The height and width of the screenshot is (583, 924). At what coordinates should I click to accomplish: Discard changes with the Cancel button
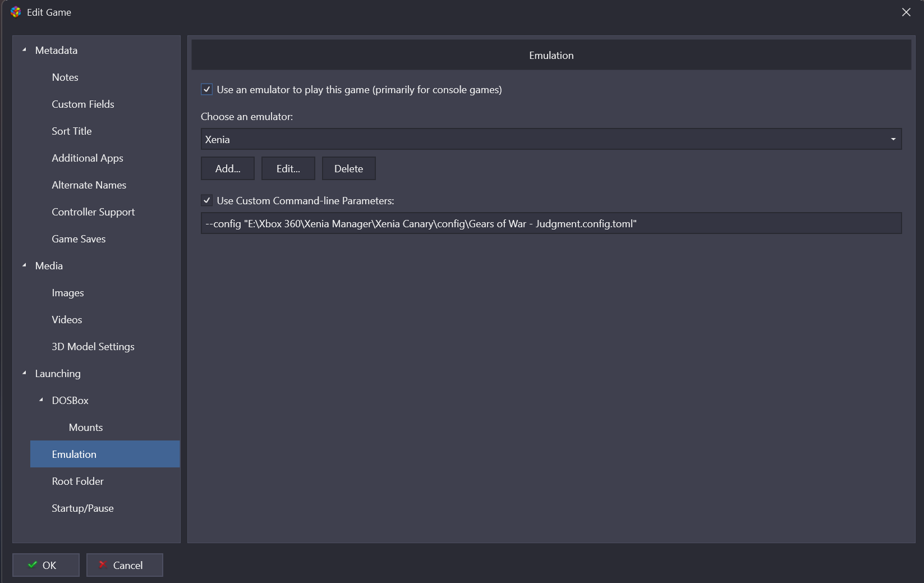pyautogui.click(x=125, y=565)
